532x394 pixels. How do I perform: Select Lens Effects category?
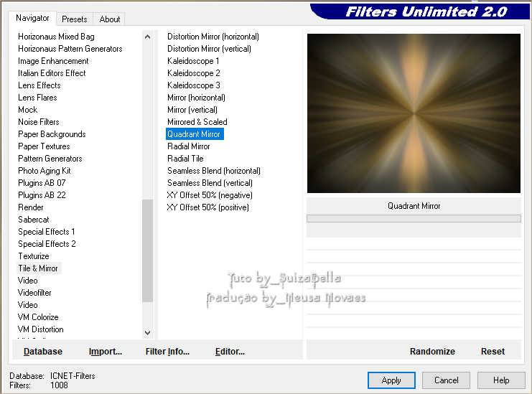pos(39,85)
